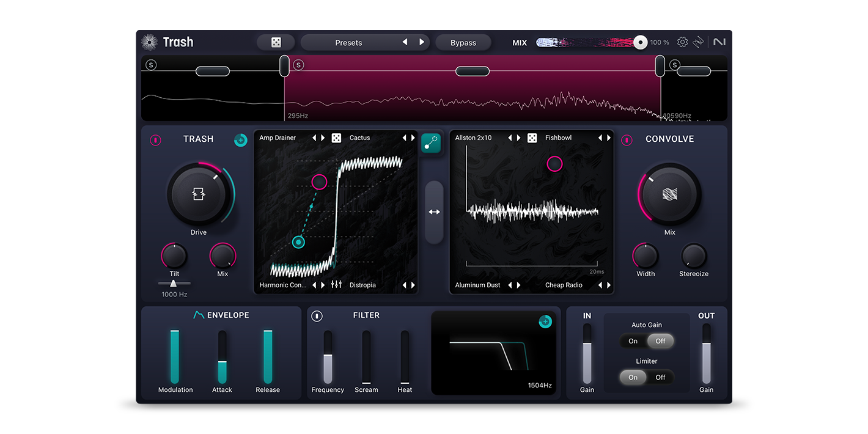Click the Filter Scream slider
The width and height of the screenshot is (868, 434).
coord(366,357)
